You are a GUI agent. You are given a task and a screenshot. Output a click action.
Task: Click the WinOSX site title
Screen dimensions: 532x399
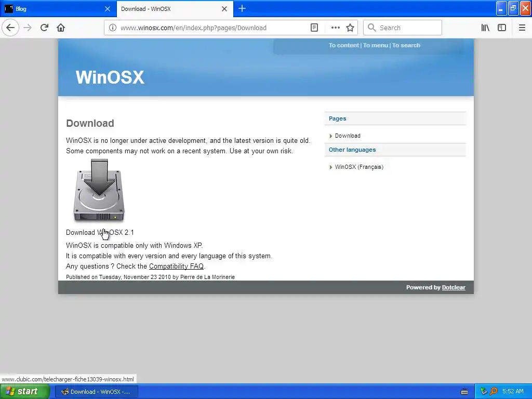110,77
